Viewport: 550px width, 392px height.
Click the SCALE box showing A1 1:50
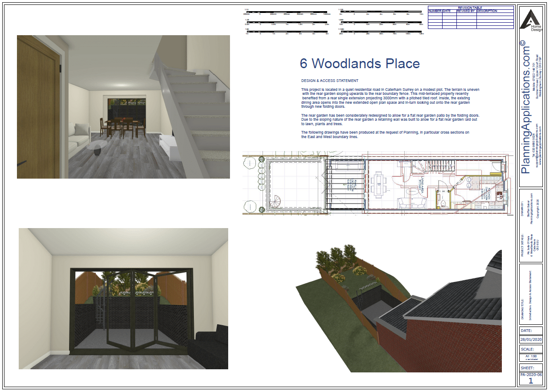click(531, 357)
